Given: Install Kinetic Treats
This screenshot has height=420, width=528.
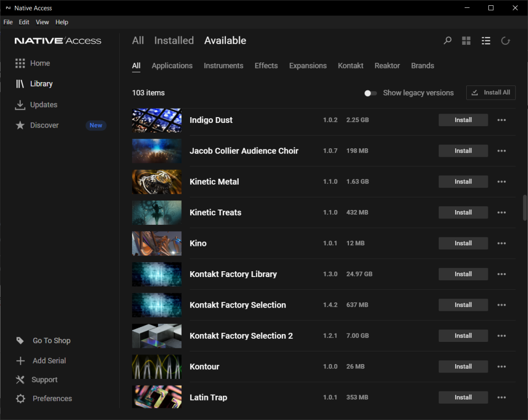Looking at the screenshot, I should (x=463, y=212).
